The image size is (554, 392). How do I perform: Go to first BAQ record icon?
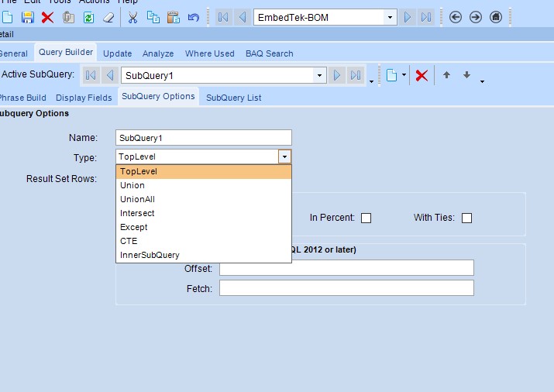tap(223, 17)
